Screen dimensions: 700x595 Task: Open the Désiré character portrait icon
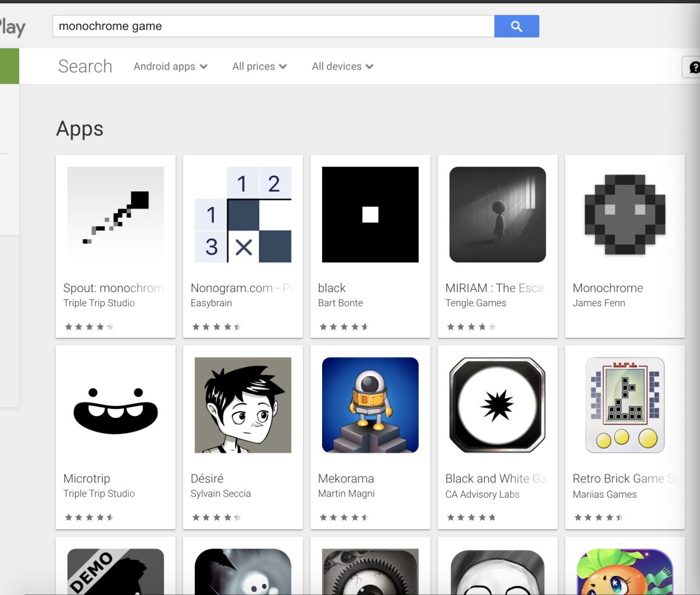pos(243,406)
